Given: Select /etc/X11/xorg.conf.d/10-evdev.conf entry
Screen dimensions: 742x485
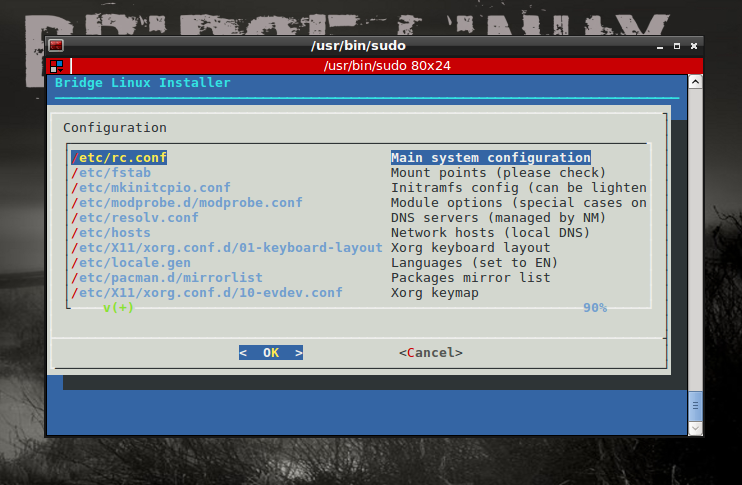Looking at the screenshot, I should [x=207, y=293].
